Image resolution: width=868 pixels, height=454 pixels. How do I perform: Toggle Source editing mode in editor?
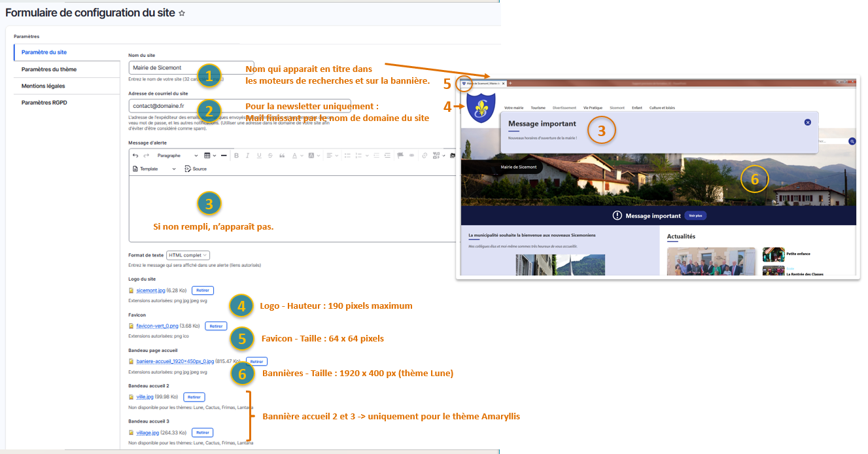(x=196, y=169)
